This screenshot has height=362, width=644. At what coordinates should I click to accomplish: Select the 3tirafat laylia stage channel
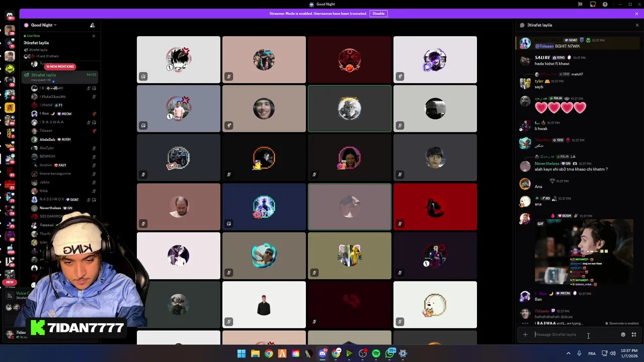pos(60,77)
